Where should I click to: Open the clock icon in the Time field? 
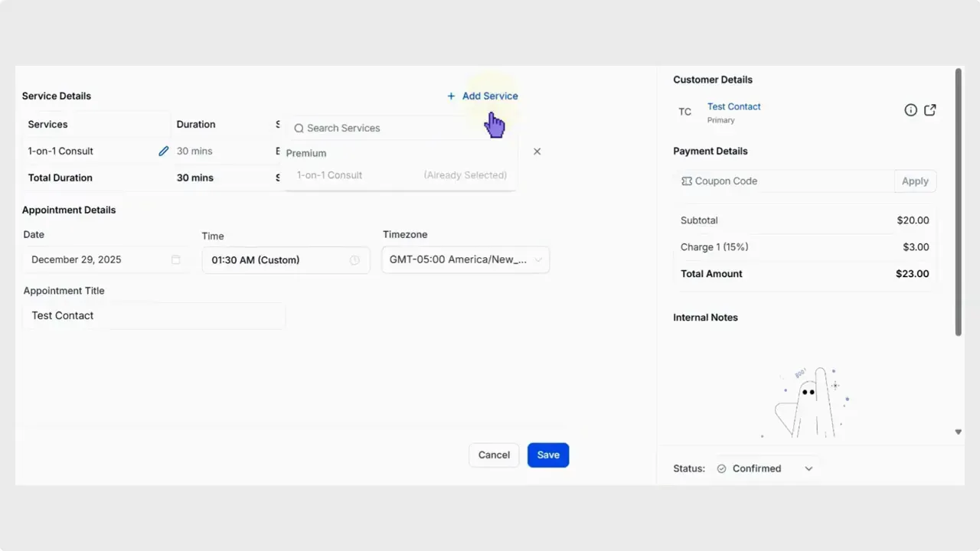tap(354, 260)
